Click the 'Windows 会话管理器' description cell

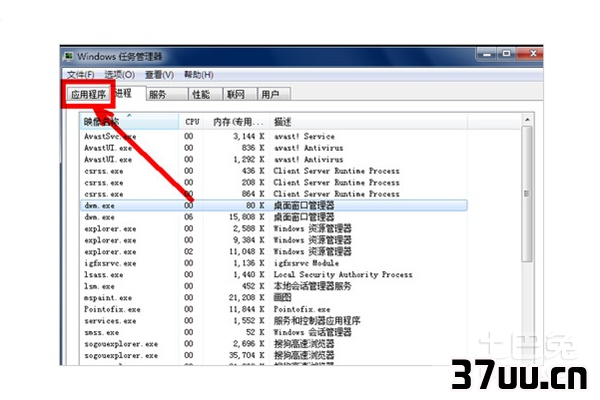click(312, 332)
